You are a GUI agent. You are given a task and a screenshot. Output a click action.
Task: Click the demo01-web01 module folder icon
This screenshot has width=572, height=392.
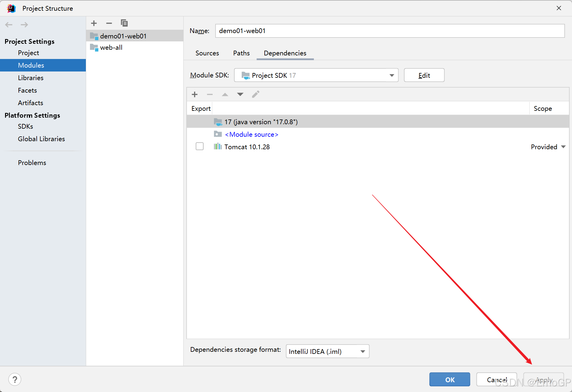(94, 36)
